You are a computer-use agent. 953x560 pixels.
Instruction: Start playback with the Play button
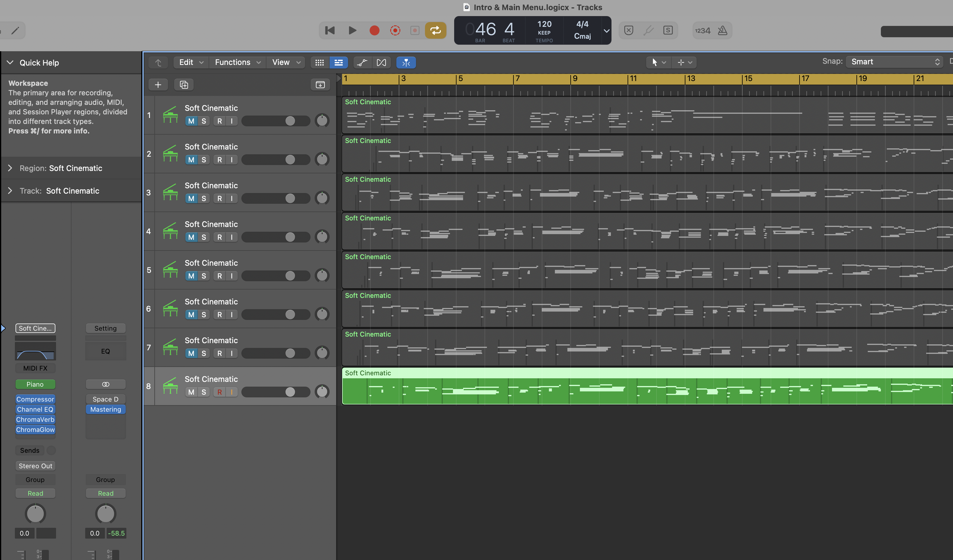pos(352,31)
